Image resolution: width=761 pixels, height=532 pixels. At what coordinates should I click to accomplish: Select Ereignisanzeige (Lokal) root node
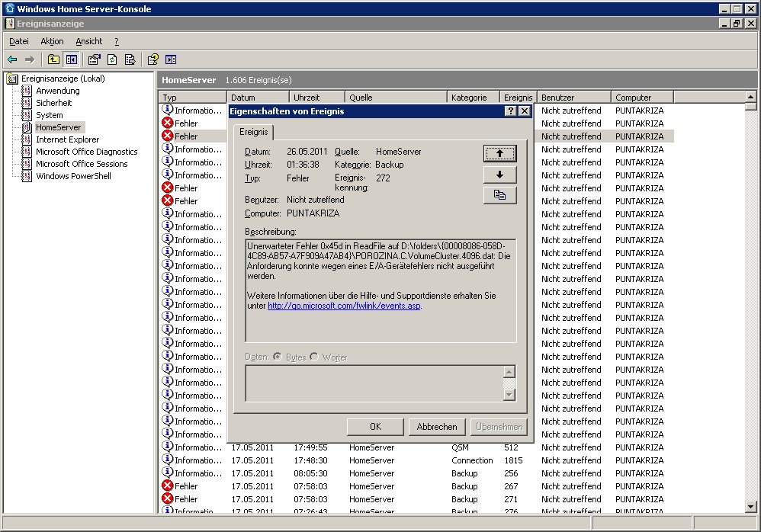pyautogui.click(x=63, y=79)
